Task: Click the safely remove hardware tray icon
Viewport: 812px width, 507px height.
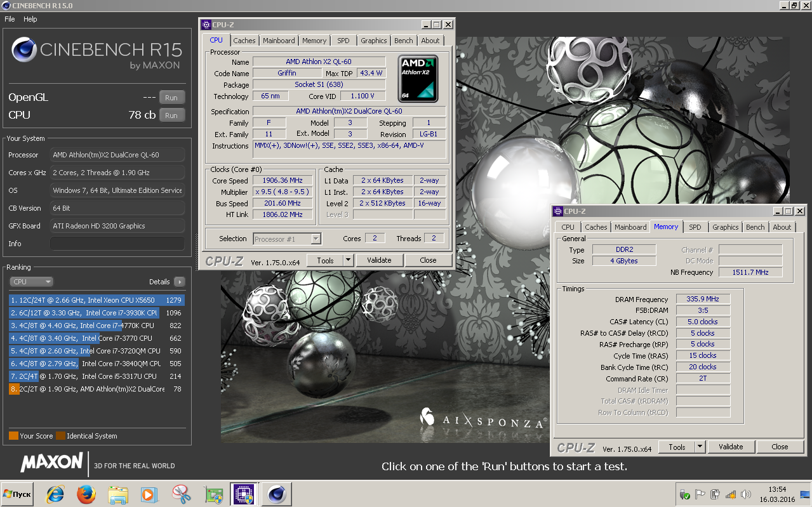Action: 685,494
